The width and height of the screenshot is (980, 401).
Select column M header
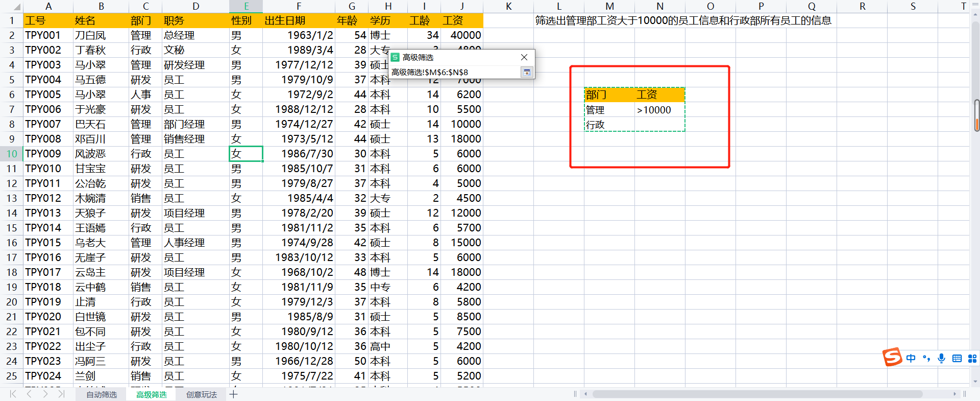[x=609, y=6]
